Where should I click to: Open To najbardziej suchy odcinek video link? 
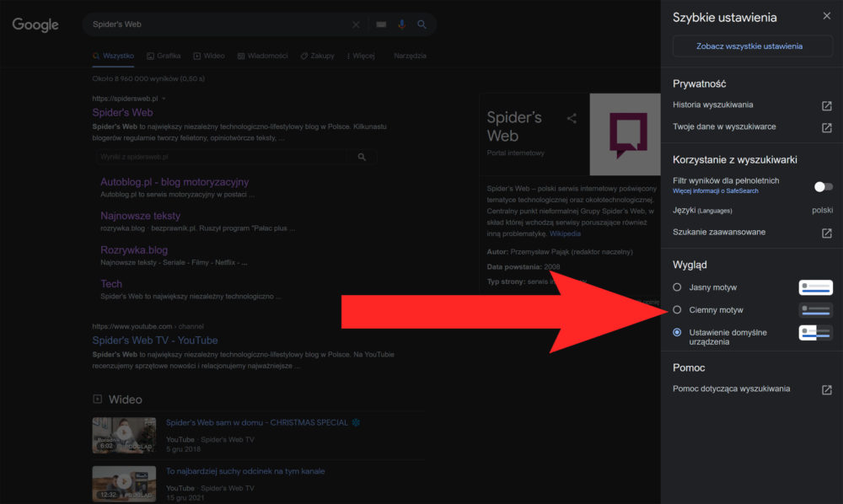(x=245, y=471)
